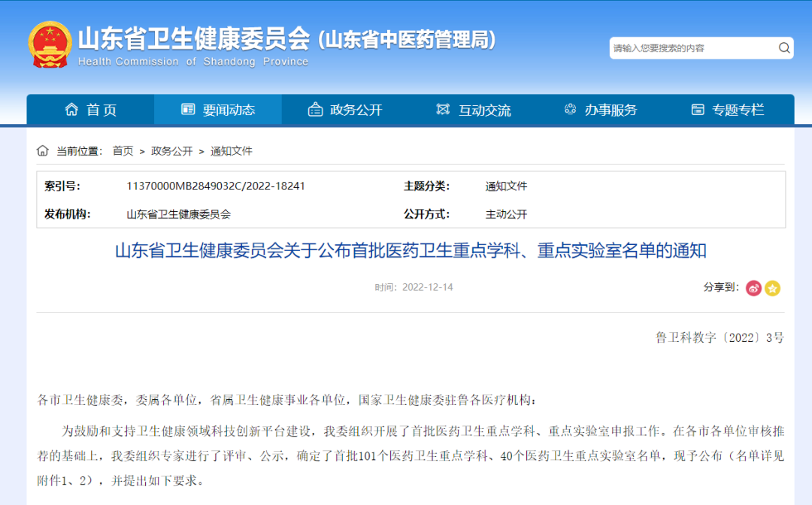The height and width of the screenshot is (505, 812).
Task: Click 通知文件 breadcrumb link
Action: tap(231, 151)
